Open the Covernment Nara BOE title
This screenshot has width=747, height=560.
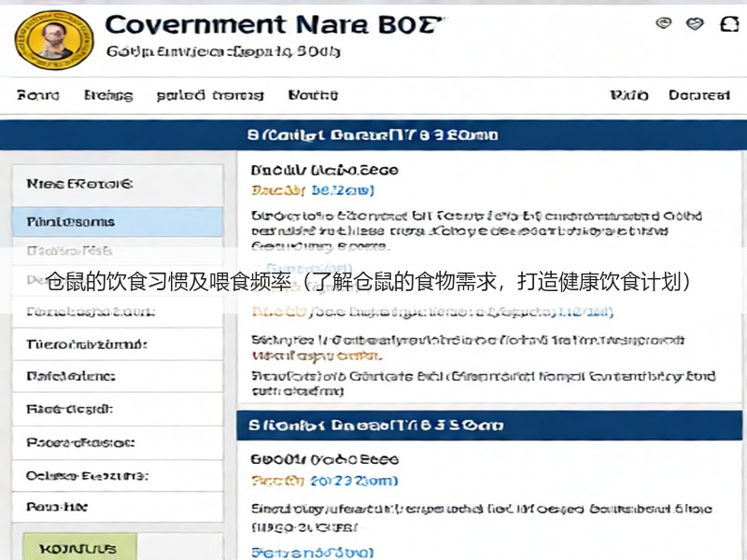(273, 25)
